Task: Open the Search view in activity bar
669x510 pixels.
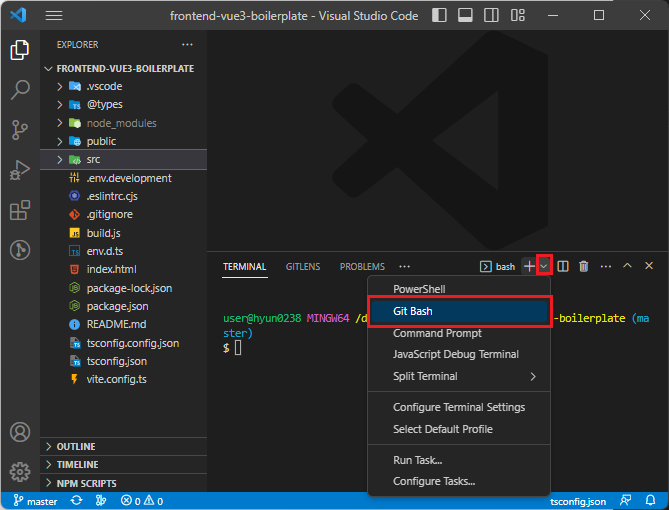Action: click(20, 90)
